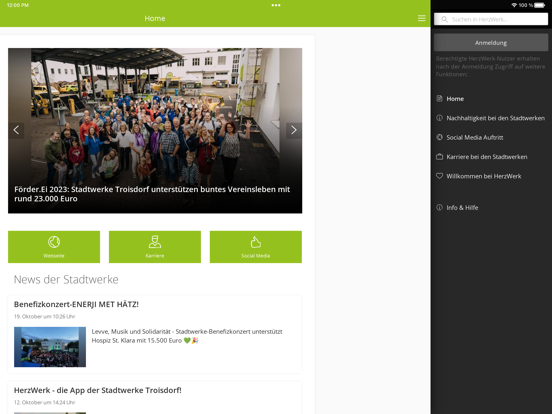Click the heart icon beside Willkommen

[439, 176]
